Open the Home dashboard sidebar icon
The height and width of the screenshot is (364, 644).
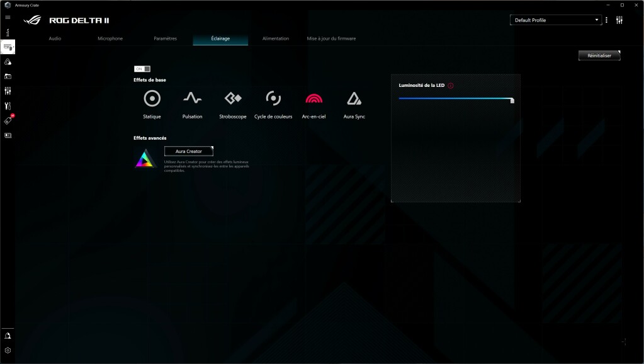coord(8,33)
